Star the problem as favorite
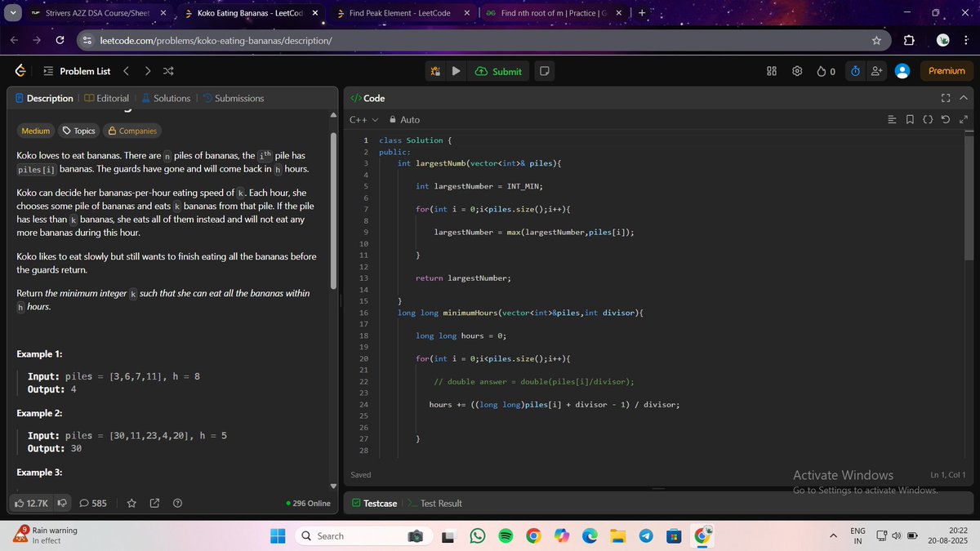Screen dimensions: 980x551 click(x=131, y=504)
